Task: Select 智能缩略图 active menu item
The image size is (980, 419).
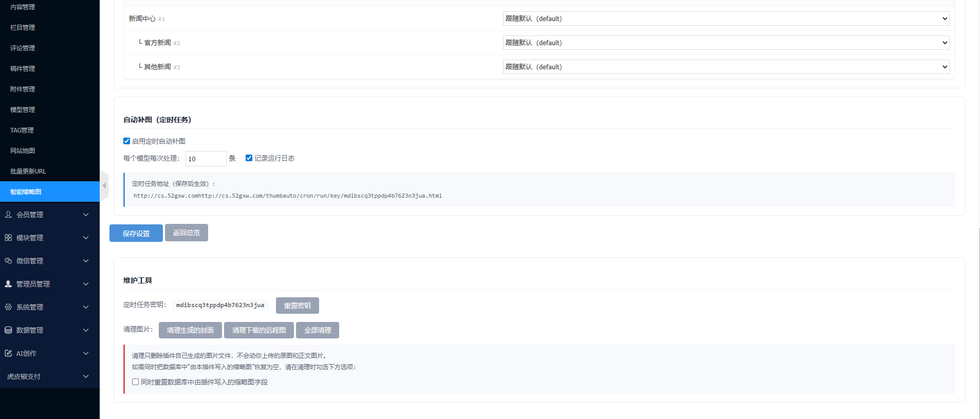Action: 50,192
